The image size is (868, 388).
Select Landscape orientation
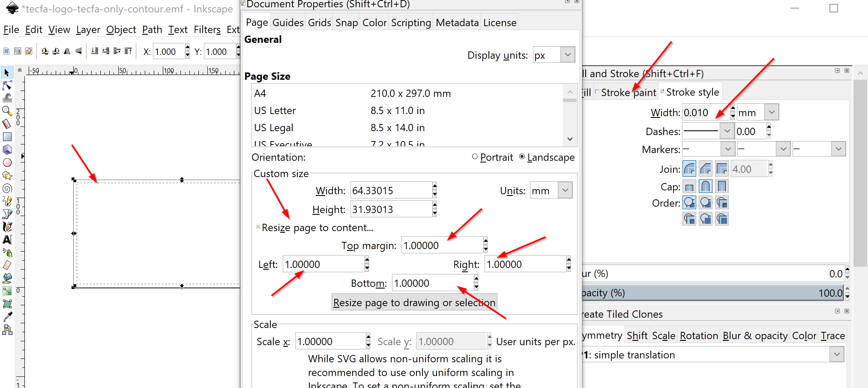[x=522, y=157]
